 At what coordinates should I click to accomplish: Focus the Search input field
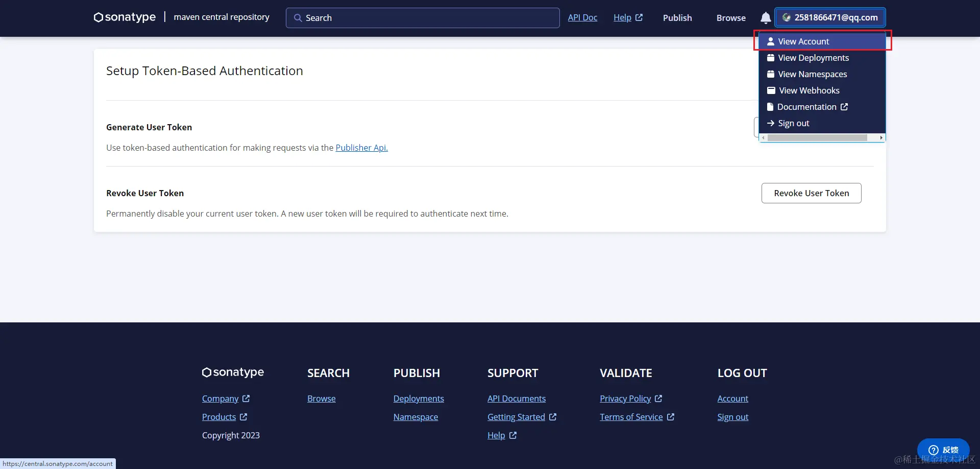click(x=423, y=18)
